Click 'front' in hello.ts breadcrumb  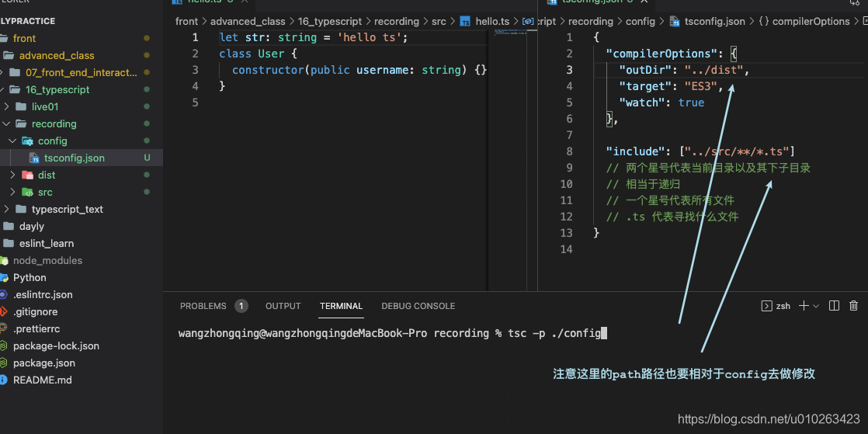point(186,22)
